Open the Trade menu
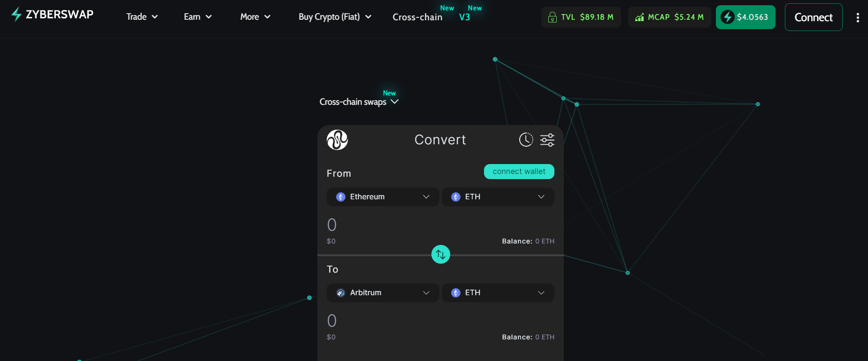The height and width of the screenshot is (361, 868). (142, 17)
